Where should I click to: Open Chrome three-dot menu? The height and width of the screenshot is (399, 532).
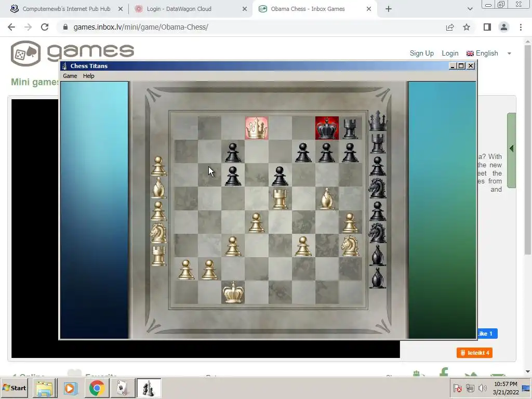pyautogui.click(x=521, y=27)
